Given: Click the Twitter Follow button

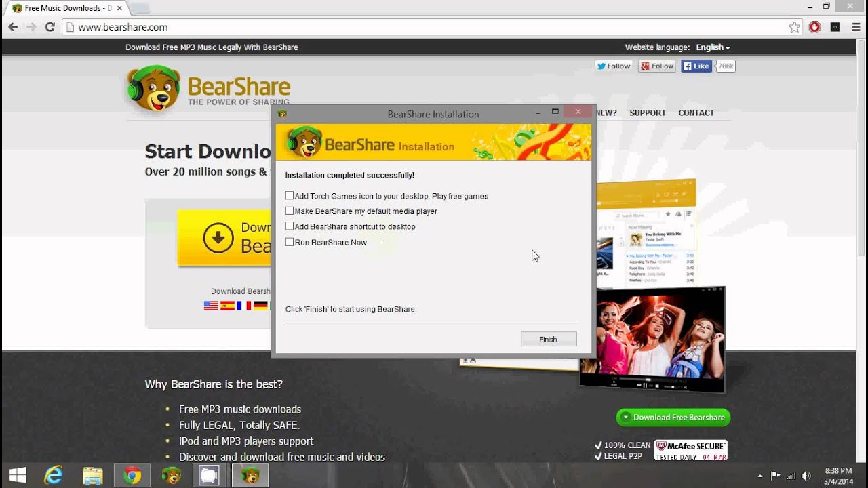Looking at the screenshot, I should click(x=613, y=66).
